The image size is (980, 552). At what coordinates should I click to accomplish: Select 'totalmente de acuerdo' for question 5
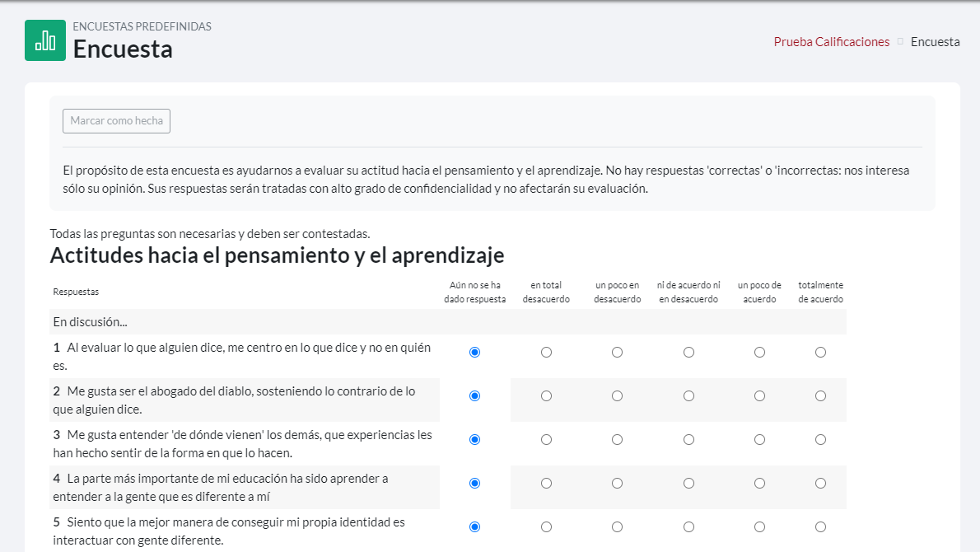(x=820, y=527)
